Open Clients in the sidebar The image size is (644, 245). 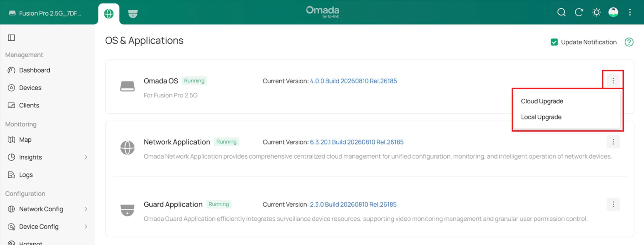click(29, 105)
